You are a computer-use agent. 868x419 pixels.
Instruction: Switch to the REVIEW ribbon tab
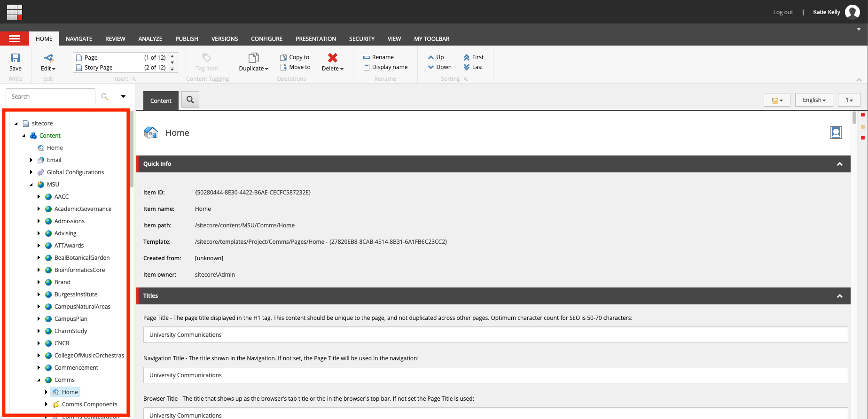(115, 39)
